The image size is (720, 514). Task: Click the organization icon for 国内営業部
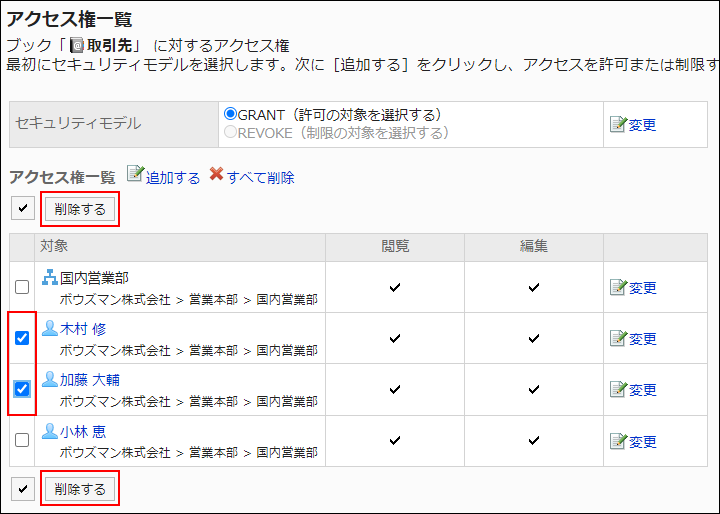coord(50,277)
